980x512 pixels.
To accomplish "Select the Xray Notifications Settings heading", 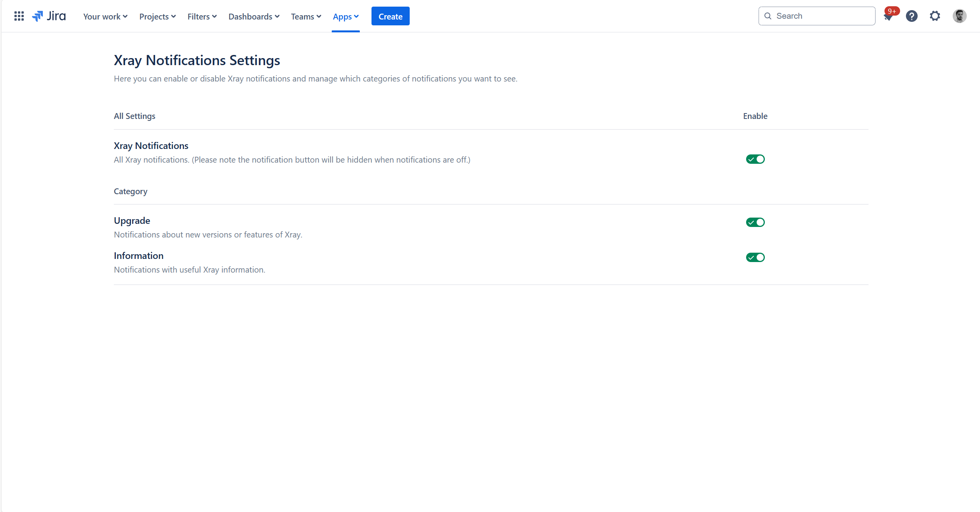I will pos(197,60).
